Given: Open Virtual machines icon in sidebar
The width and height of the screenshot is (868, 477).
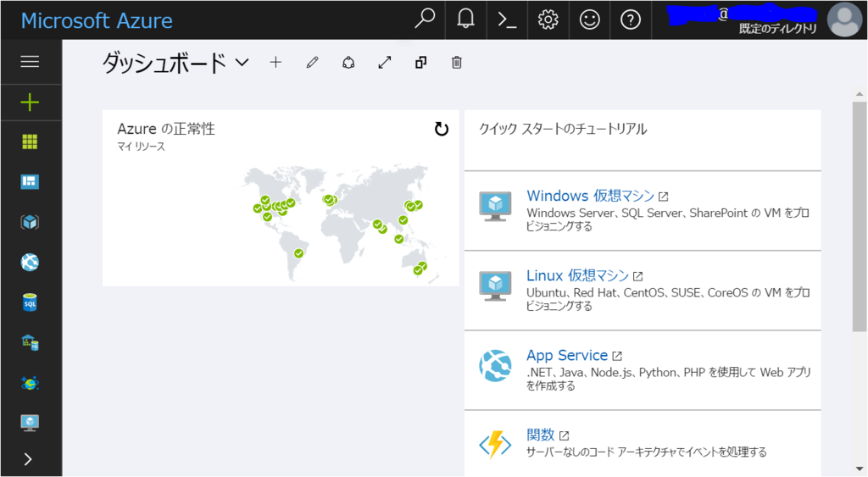Looking at the screenshot, I should click(x=30, y=423).
